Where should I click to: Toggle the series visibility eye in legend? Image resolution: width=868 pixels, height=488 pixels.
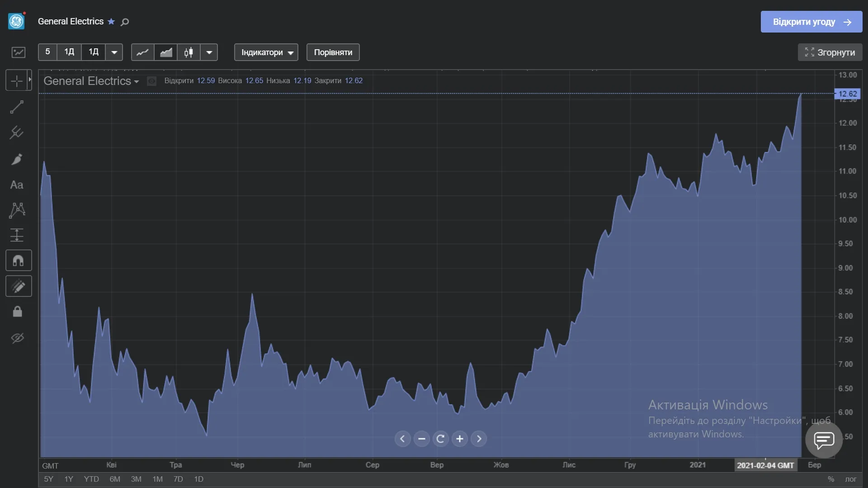click(x=152, y=81)
